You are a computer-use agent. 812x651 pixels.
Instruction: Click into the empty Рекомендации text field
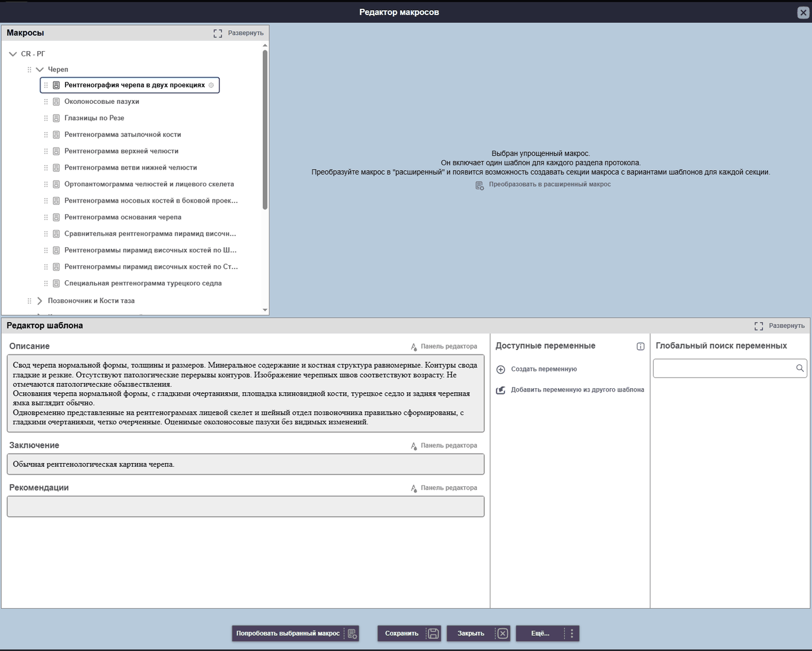(245, 507)
